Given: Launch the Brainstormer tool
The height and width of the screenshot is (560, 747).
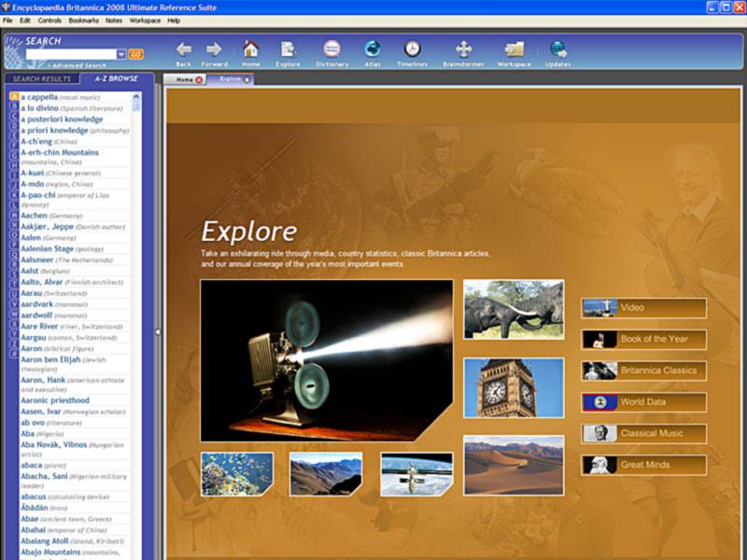Looking at the screenshot, I should click(x=463, y=53).
